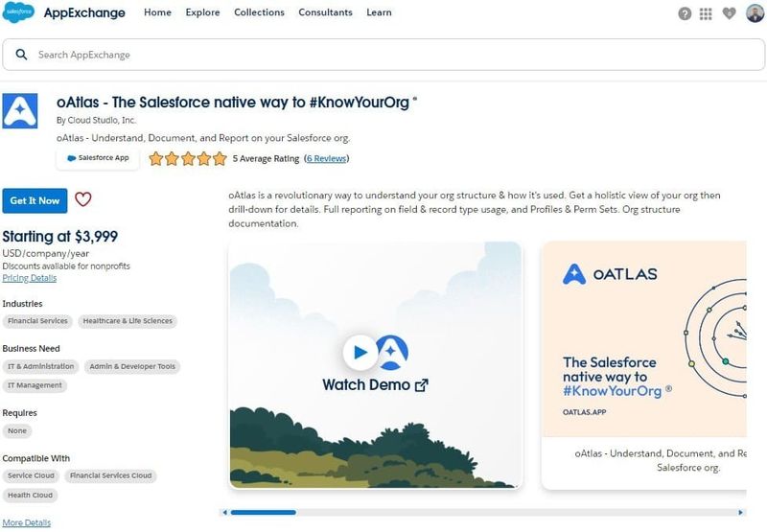Open favorites heart icon in header
Screen dimensions: 767x532
[x=729, y=13]
